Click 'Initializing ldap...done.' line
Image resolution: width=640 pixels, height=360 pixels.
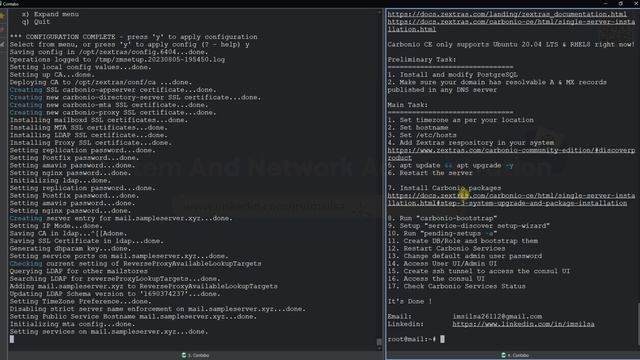tap(60, 180)
